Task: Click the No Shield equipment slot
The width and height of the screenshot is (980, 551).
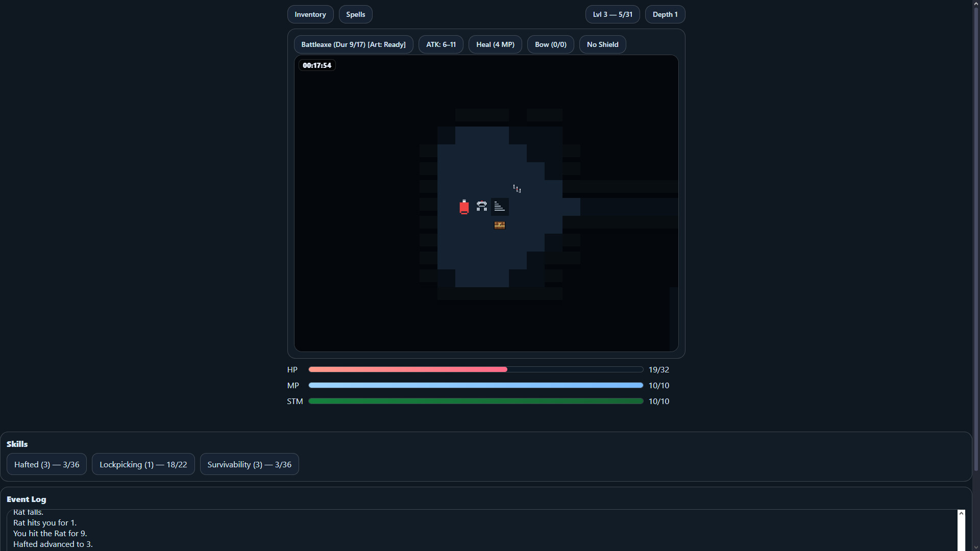Action: click(602, 44)
